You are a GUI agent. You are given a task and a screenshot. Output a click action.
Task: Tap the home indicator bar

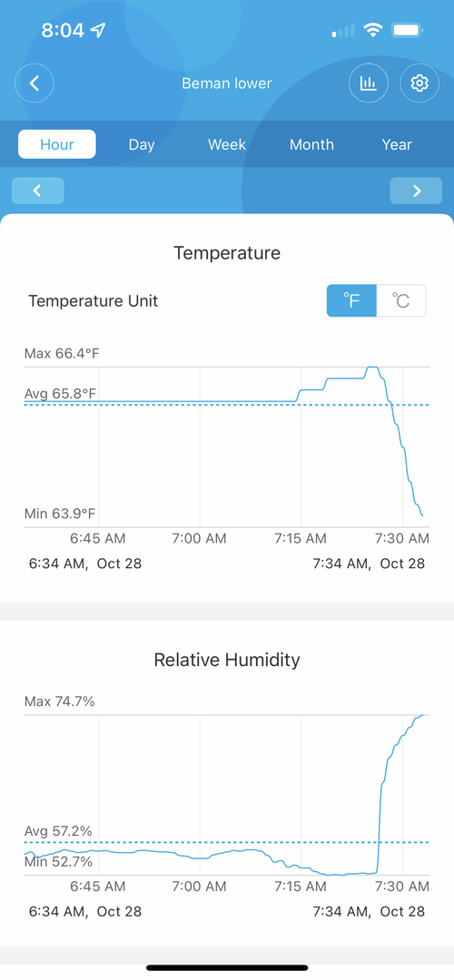tap(227, 967)
